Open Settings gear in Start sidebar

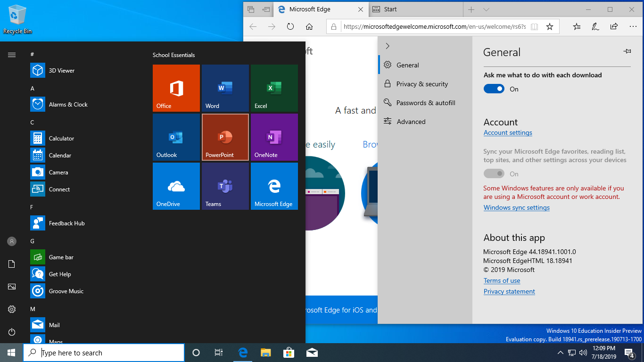pos(12,309)
